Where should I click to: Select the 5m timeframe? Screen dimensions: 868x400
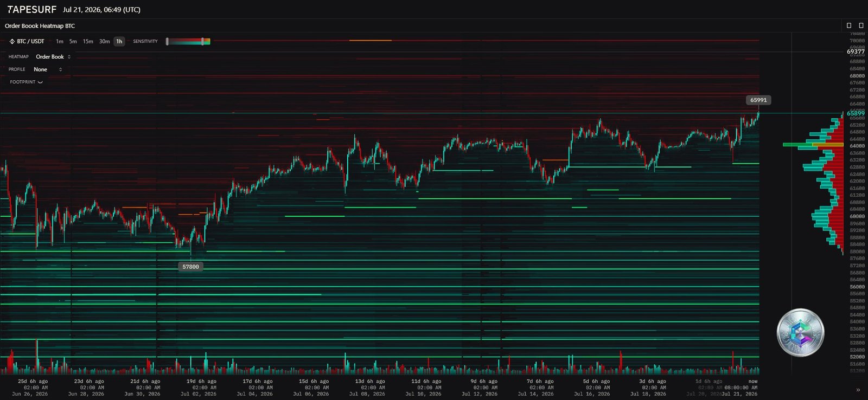[73, 41]
